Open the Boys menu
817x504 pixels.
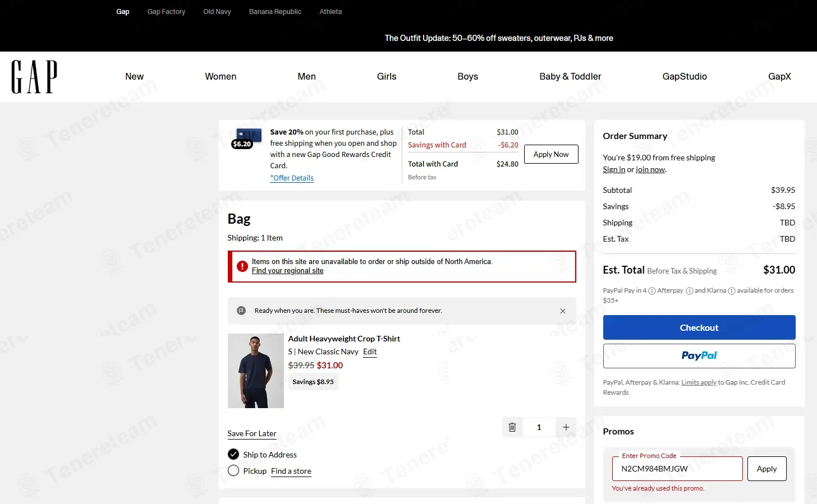tap(467, 76)
